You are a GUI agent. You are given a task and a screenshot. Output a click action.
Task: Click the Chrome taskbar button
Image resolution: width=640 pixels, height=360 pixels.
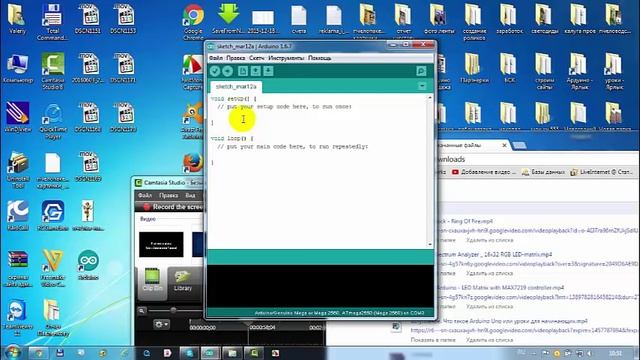pyautogui.click(x=39, y=353)
